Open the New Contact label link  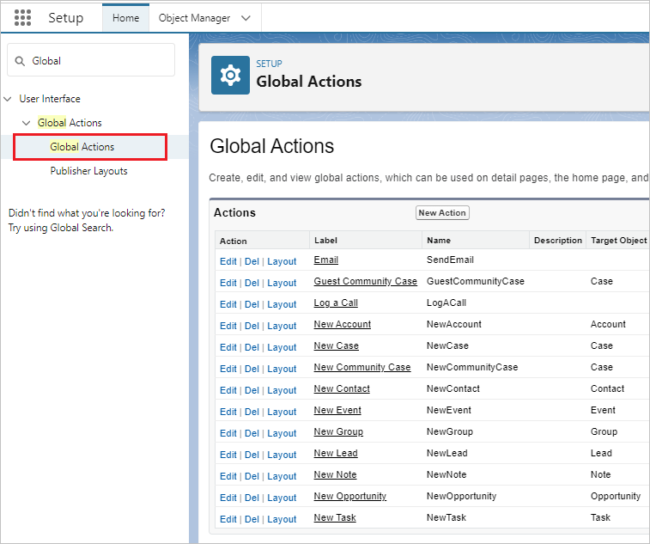(x=342, y=389)
